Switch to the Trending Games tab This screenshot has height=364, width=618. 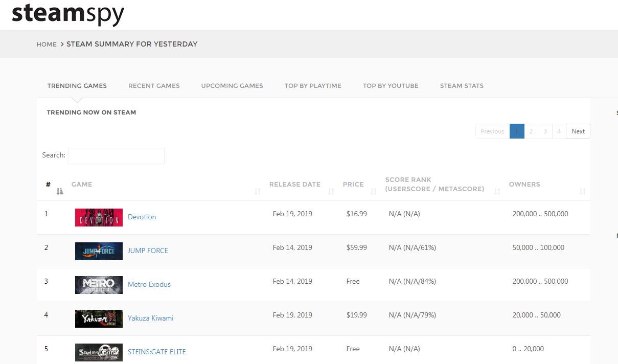coord(77,86)
